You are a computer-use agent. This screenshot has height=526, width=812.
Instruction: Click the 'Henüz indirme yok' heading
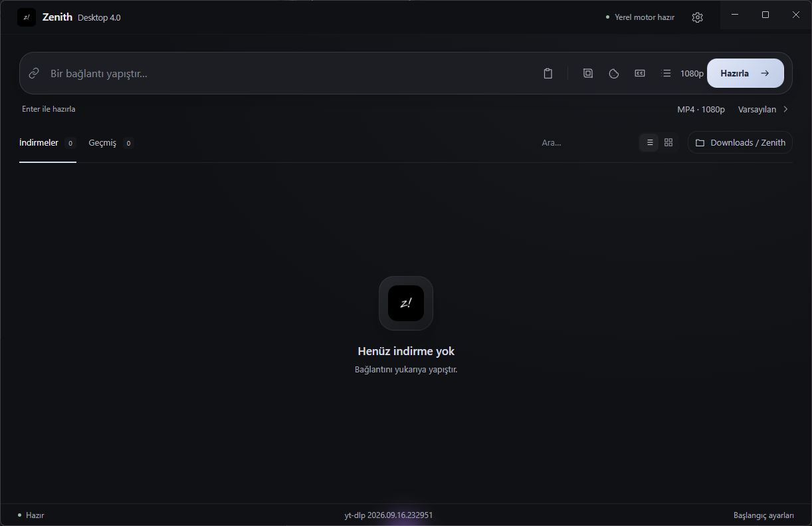click(x=406, y=351)
